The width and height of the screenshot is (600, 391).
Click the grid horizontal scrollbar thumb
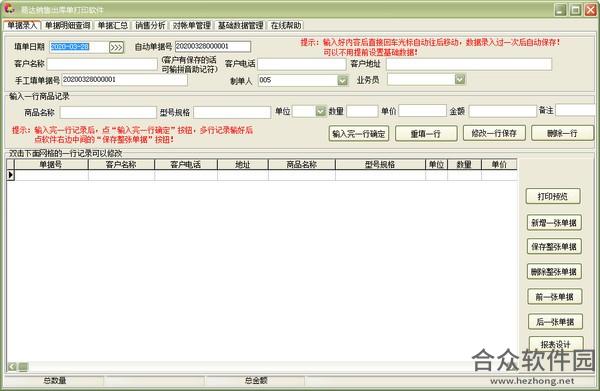23,367
